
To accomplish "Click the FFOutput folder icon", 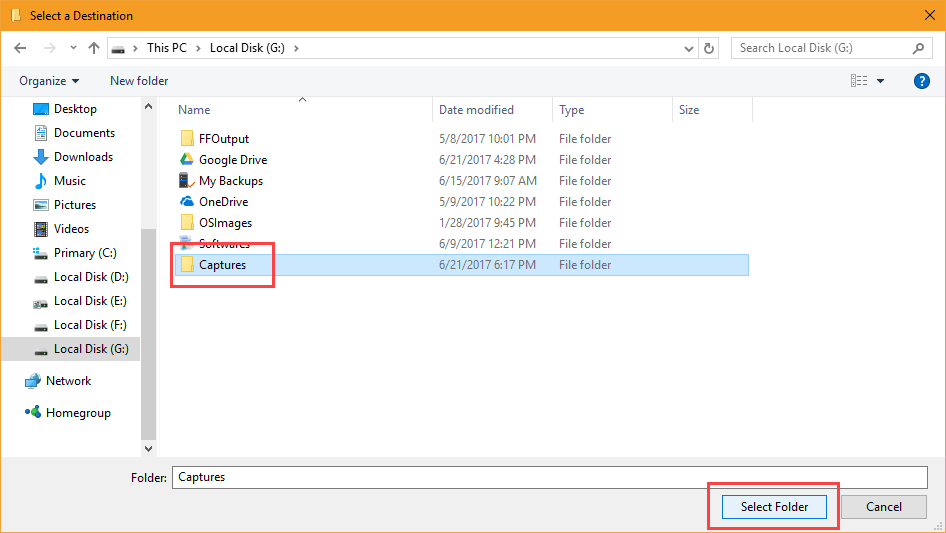I will [187, 138].
